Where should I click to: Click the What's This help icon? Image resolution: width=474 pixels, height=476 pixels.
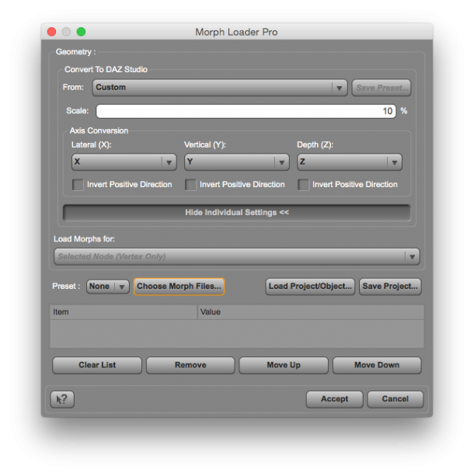(62, 399)
